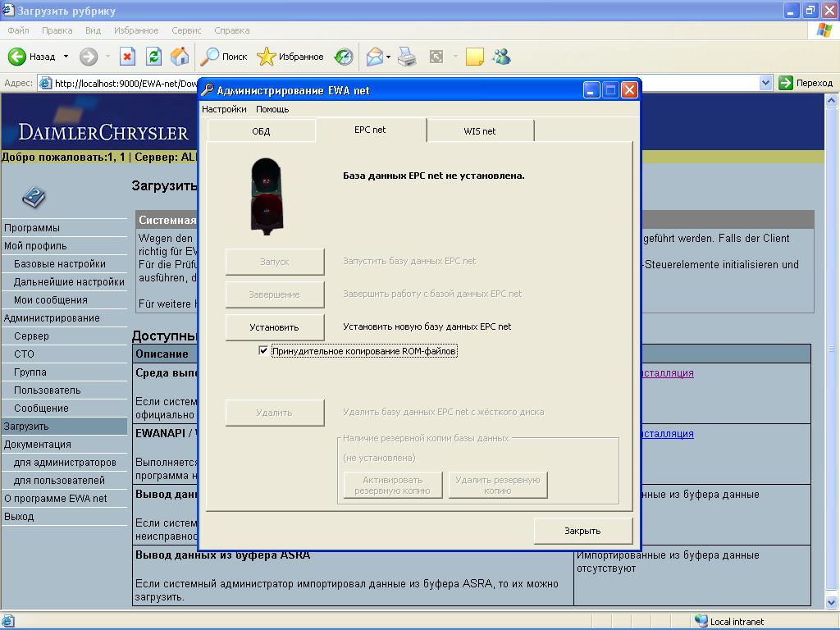Click the green Go arrow next to address bar
The width and height of the screenshot is (840, 630).
[x=785, y=83]
